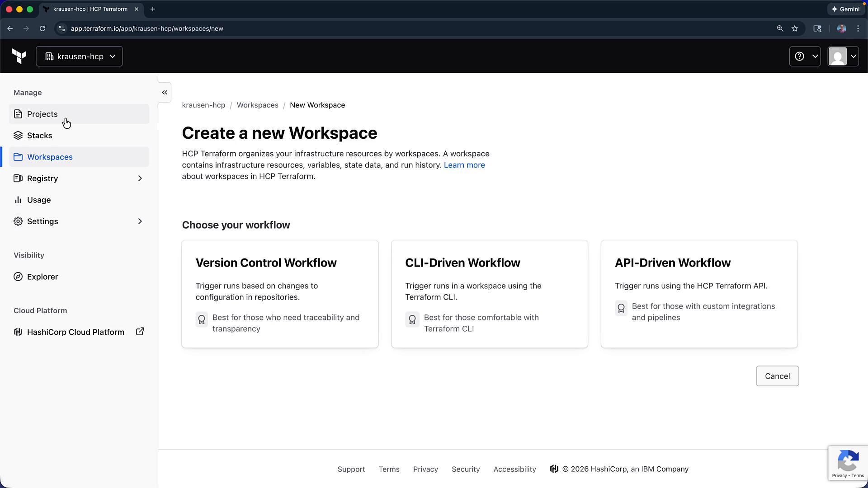Choose API-Driven Workflow card
Screen dimensions: 868x488
699,294
